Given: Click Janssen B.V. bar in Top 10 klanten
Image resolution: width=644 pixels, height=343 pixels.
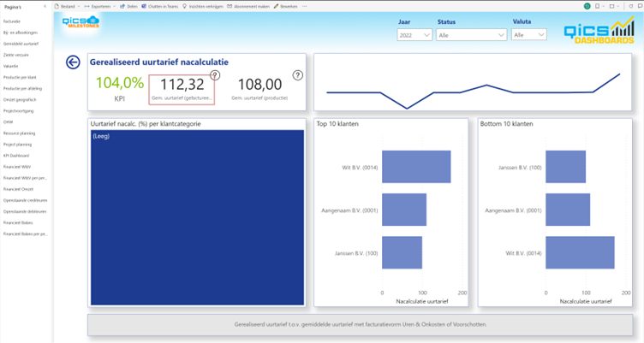Looking at the screenshot, I should click(402, 252).
